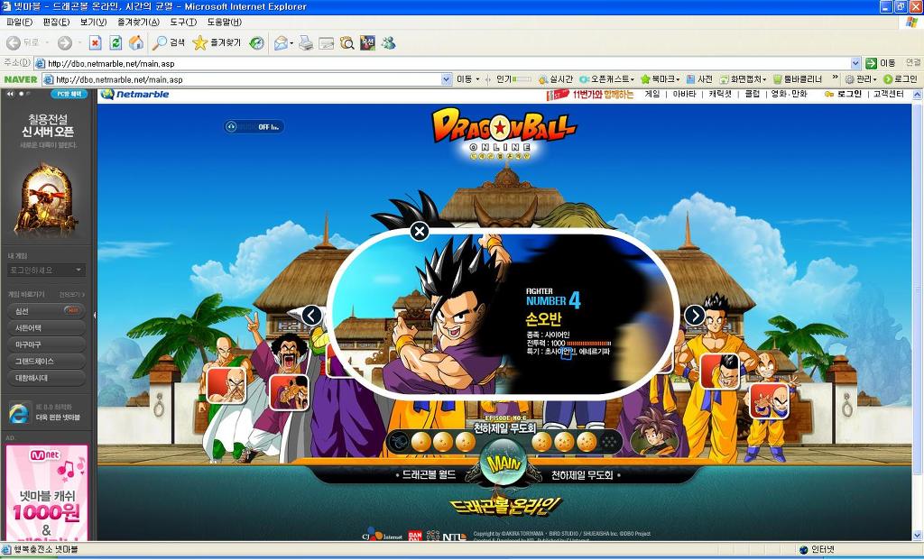Viewport: 924px width, 560px height.
Task: Expand the Naver toolbar URL dropdown
Action: 446,79
